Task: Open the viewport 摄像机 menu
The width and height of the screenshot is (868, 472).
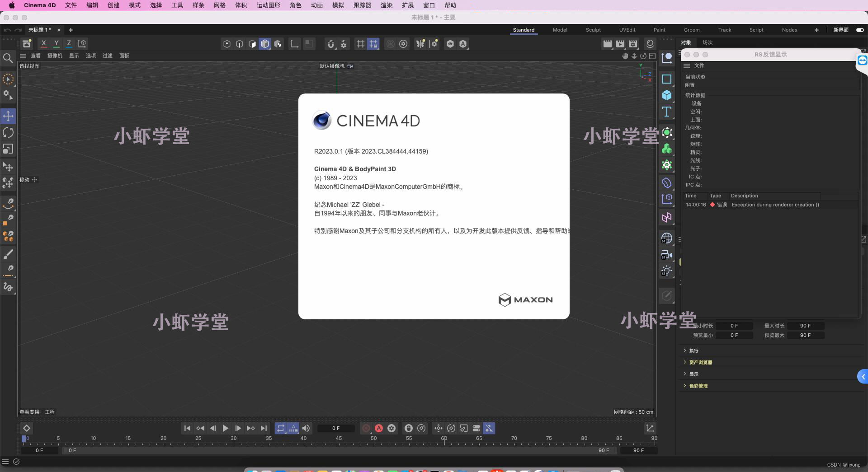Action: coord(55,56)
